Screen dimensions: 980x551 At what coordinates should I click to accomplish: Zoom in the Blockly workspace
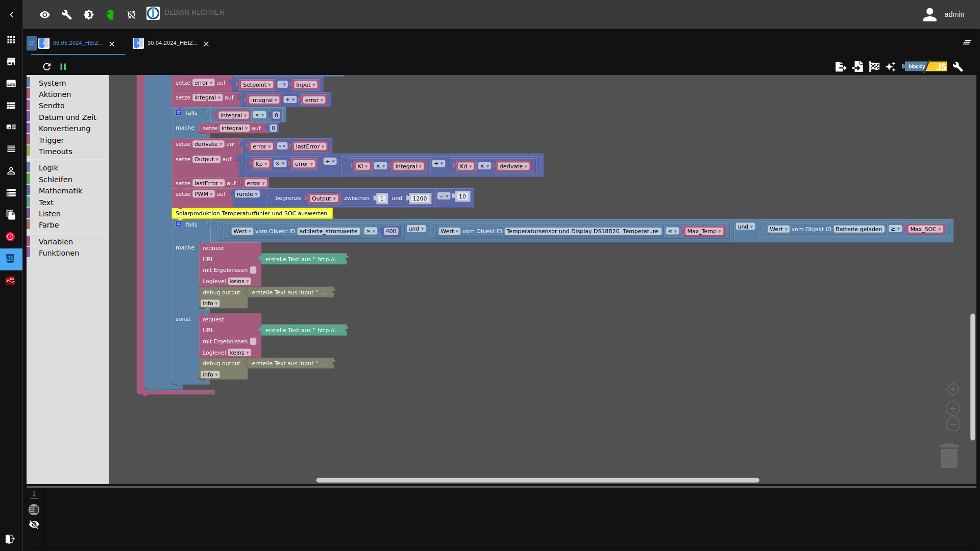(x=953, y=409)
